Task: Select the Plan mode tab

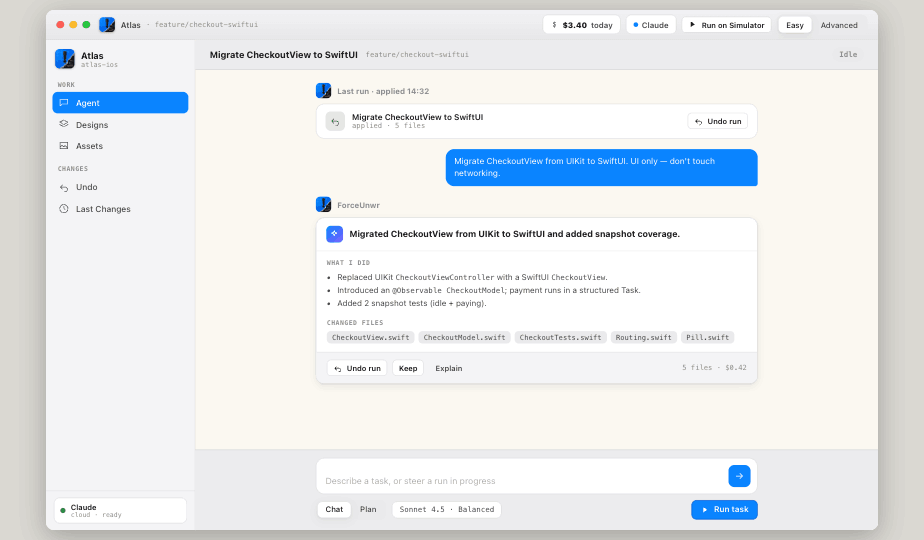Action: pyautogui.click(x=368, y=509)
